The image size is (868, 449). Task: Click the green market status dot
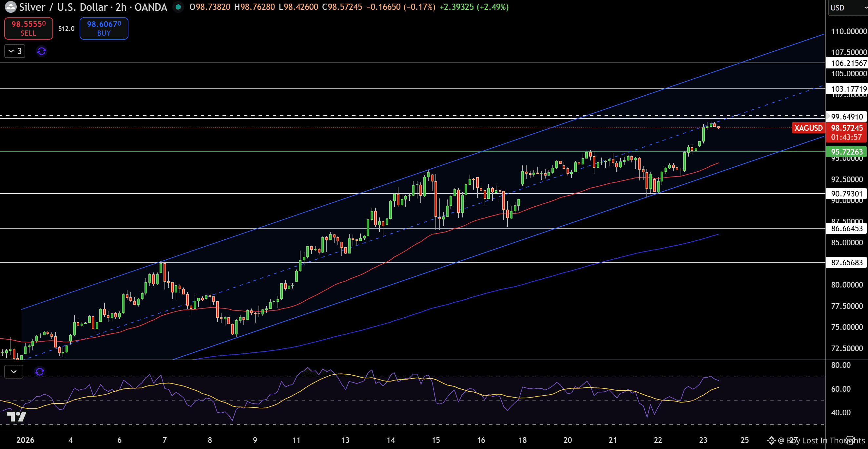178,7
